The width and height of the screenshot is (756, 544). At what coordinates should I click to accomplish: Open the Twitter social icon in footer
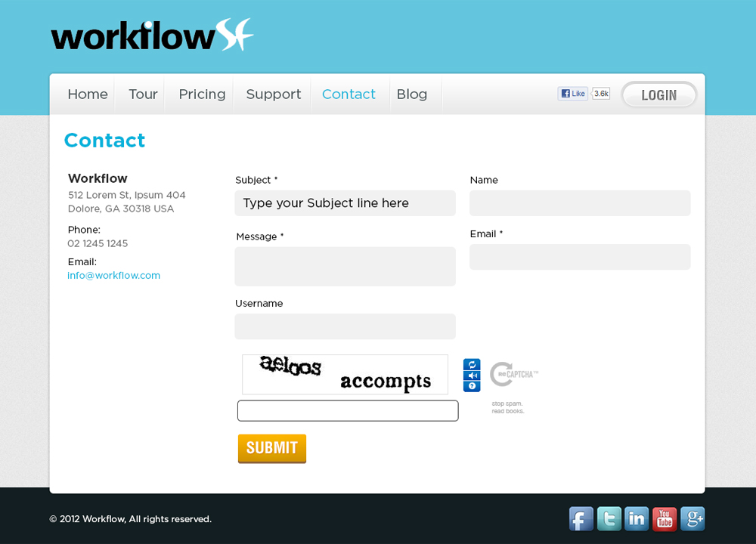[609, 519]
